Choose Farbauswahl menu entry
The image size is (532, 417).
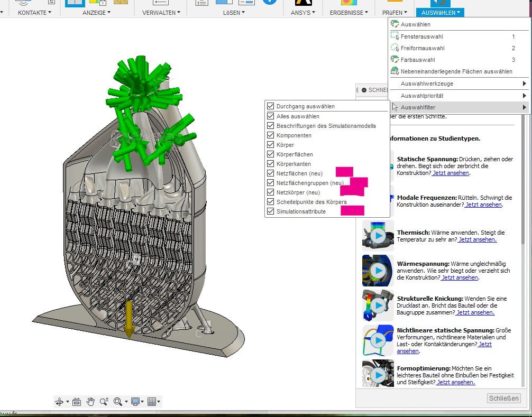pyautogui.click(x=460, y=59)
